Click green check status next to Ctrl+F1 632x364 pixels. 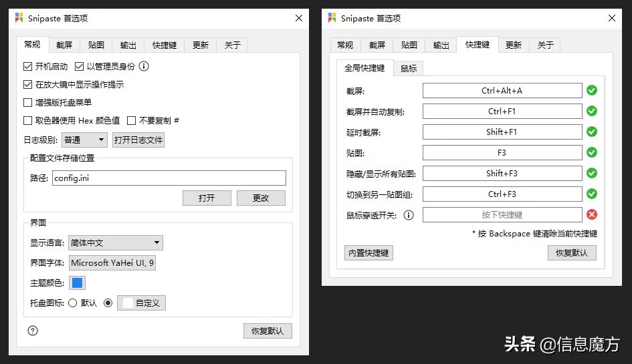coord(592,111)
